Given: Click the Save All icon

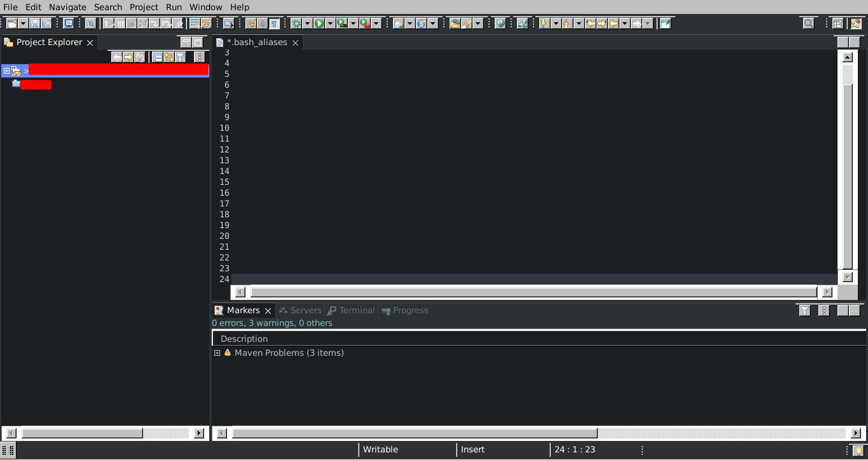Looking at the screenshot, I should (46, 24).
